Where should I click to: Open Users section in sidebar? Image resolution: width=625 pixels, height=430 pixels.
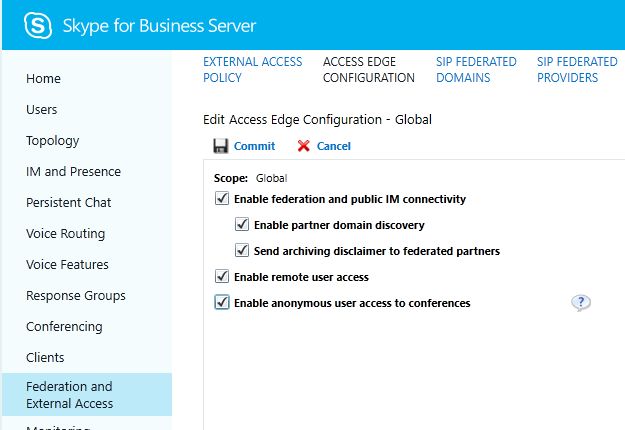point(41,110)
